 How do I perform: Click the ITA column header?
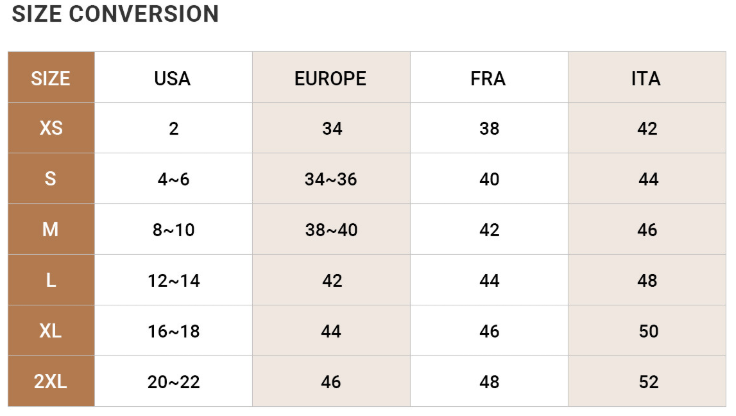[647, 77]
